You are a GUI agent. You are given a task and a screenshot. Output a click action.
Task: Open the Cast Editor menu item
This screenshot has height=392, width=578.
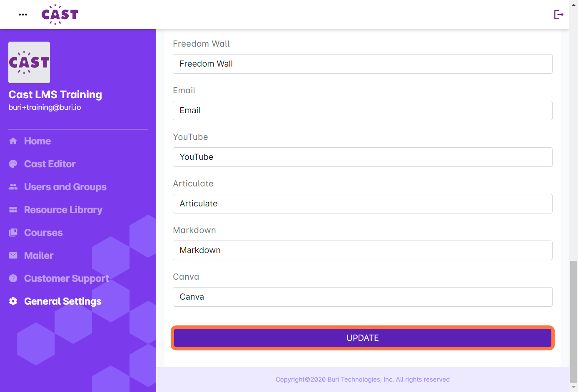[x=50, y=164]
